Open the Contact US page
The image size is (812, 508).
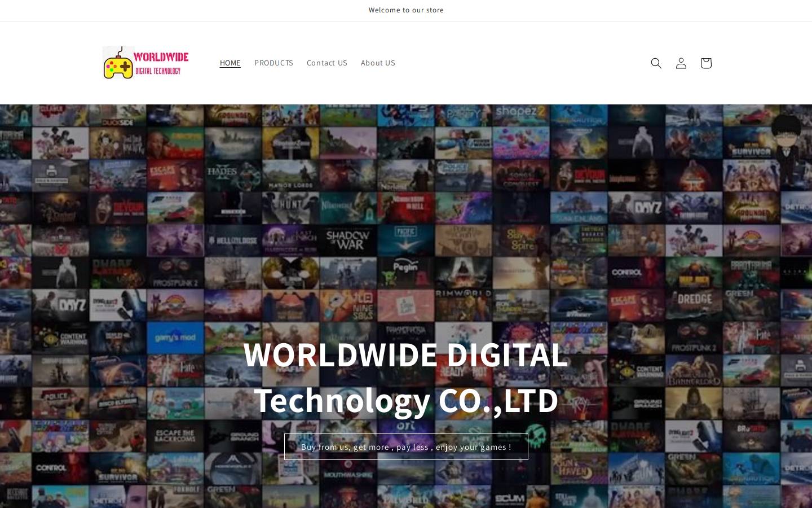(x=327, y=63)
